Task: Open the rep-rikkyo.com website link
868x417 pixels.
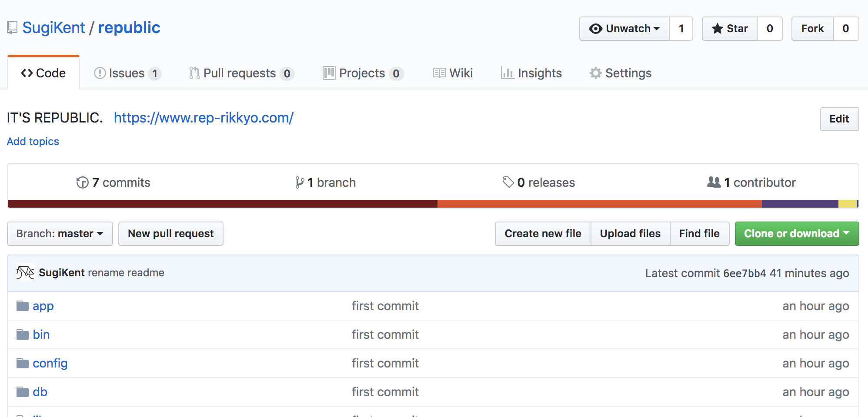Action: 204,118
